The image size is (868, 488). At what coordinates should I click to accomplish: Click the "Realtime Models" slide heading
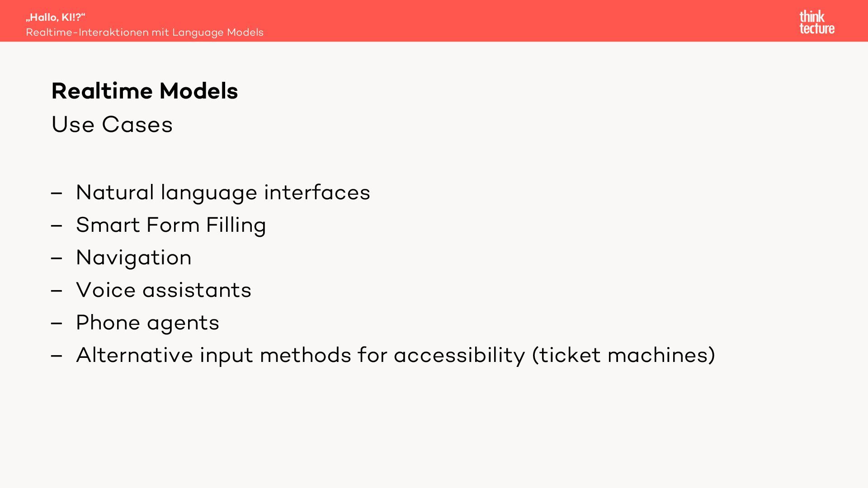point(145,91)
